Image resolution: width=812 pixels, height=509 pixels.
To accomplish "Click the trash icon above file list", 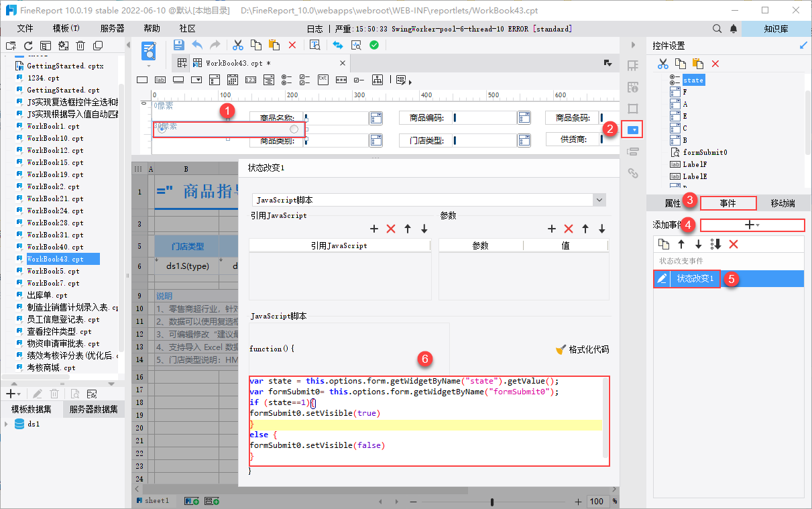I will click(80, 46).
